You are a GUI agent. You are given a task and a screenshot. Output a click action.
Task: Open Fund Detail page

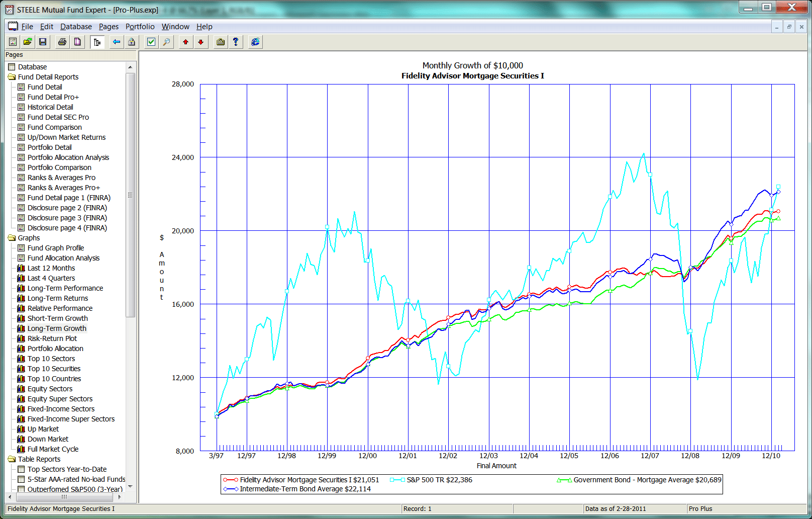click(x=45, y=87)
